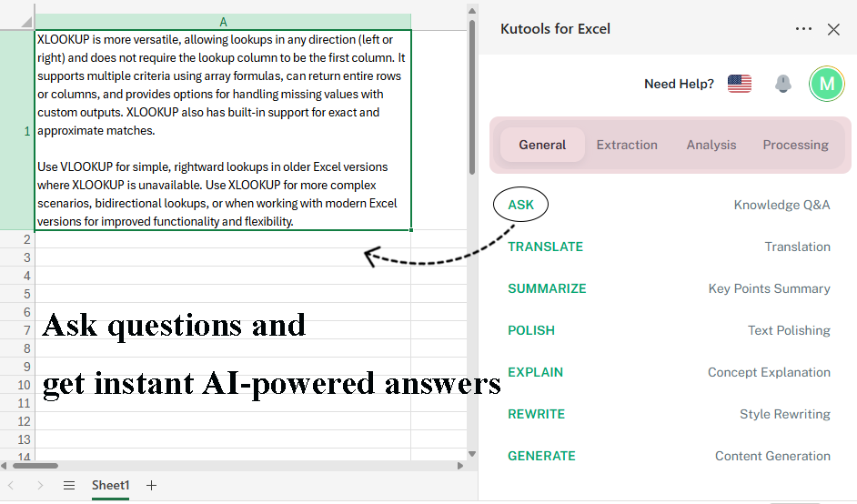The height and width of the screenshot is (504, 857).
Task: Switch to the Analysis tab
Action: point(711,145)
